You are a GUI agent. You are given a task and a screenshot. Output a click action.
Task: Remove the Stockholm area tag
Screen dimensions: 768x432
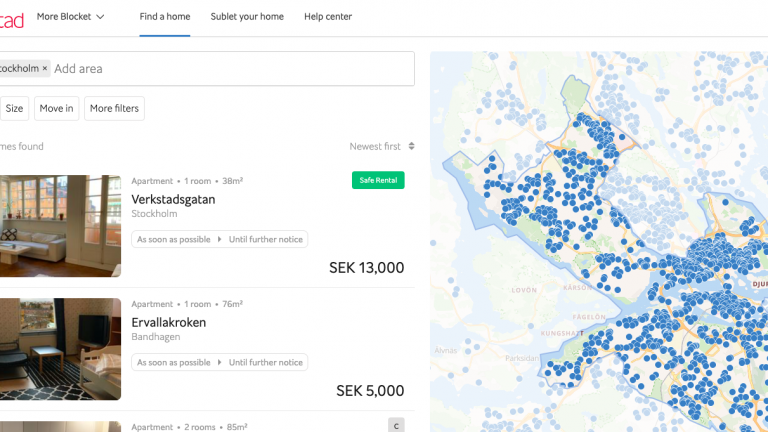(x=45, y=69)
